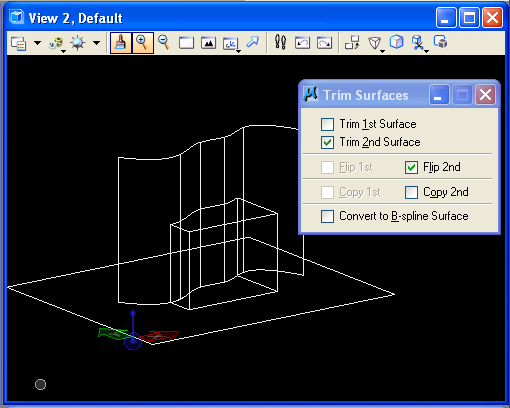
Task: Select the Clip Volume cube icon
Action: [x=397, y=42]
